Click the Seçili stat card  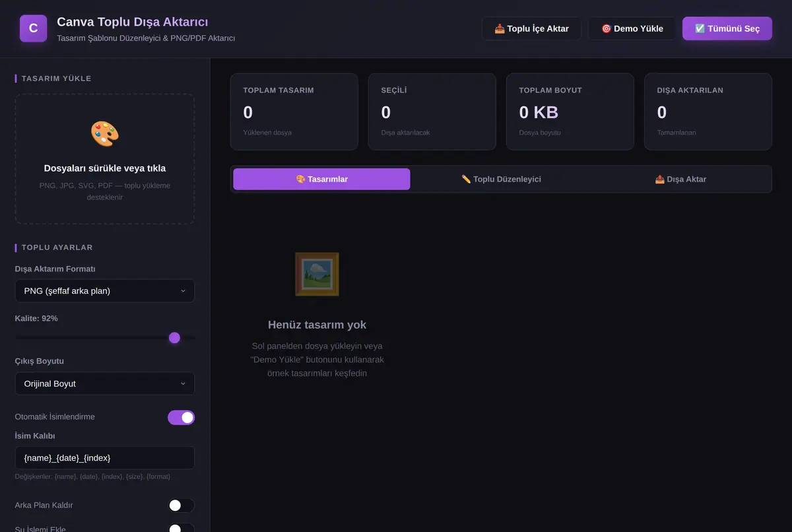tap(432, 112)
